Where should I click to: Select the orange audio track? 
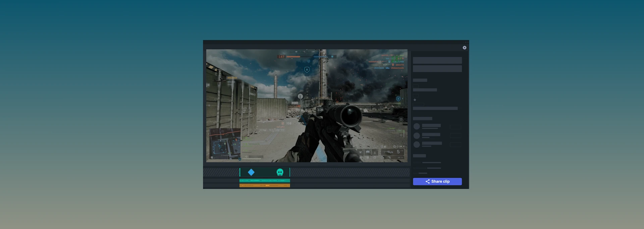coord(265,185)
